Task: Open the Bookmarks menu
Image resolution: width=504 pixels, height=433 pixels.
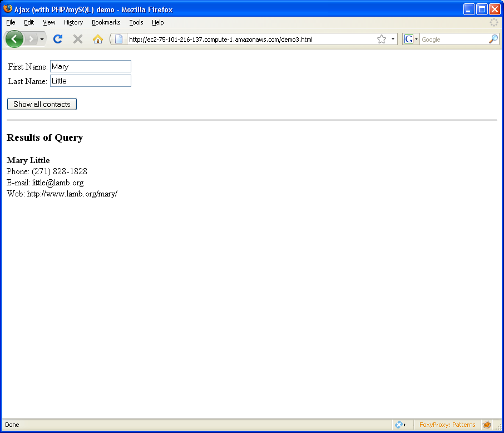Action: [106, 22]
